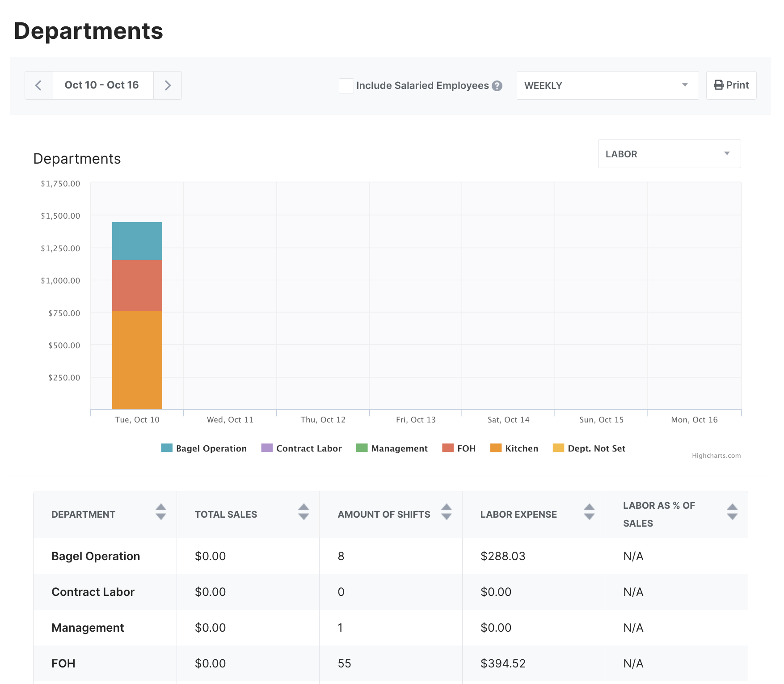Viewport: 784px width, 684px height.
Task: Hide the Bagel Operation series via legend
Action: pyautogui.click(x=211, y=448)
